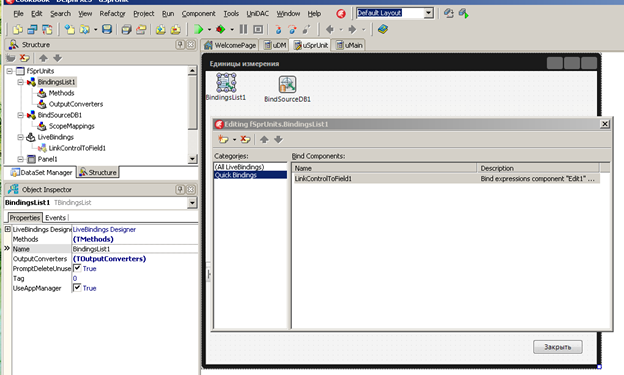The width and height of the screenshot is (624, 375).
Task: Click the Trace Into debug icon
Action: point(278,29)
